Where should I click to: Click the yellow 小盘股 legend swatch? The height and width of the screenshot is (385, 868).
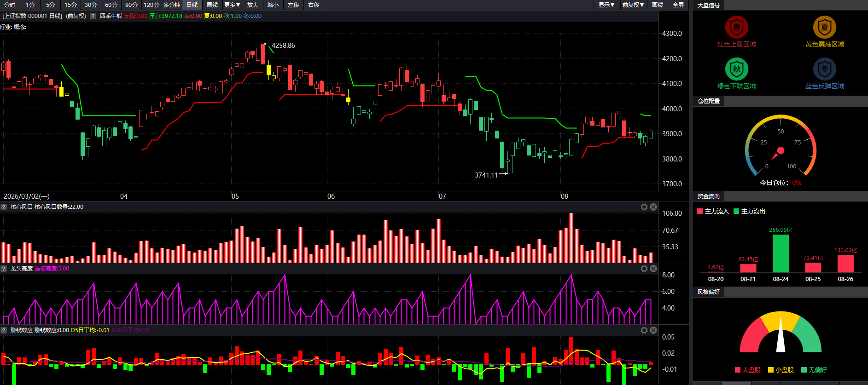(x=771, y=370)
